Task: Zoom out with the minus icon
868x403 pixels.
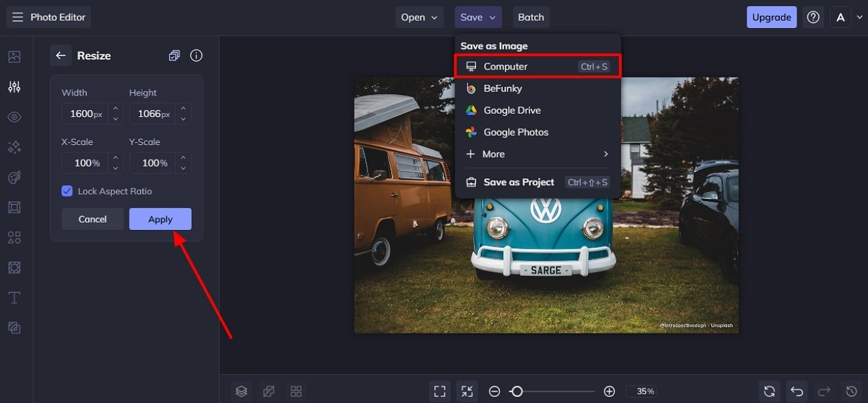Action: coord(494,391)
